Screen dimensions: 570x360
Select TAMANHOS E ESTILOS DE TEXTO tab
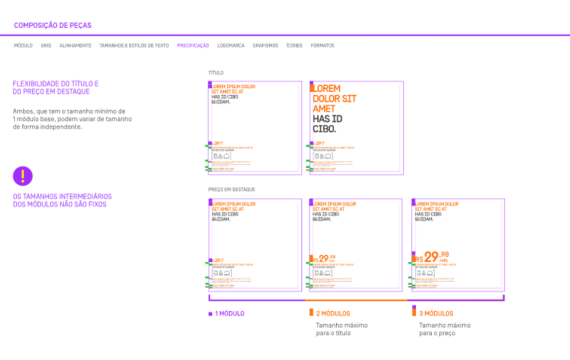pos(134,45)
